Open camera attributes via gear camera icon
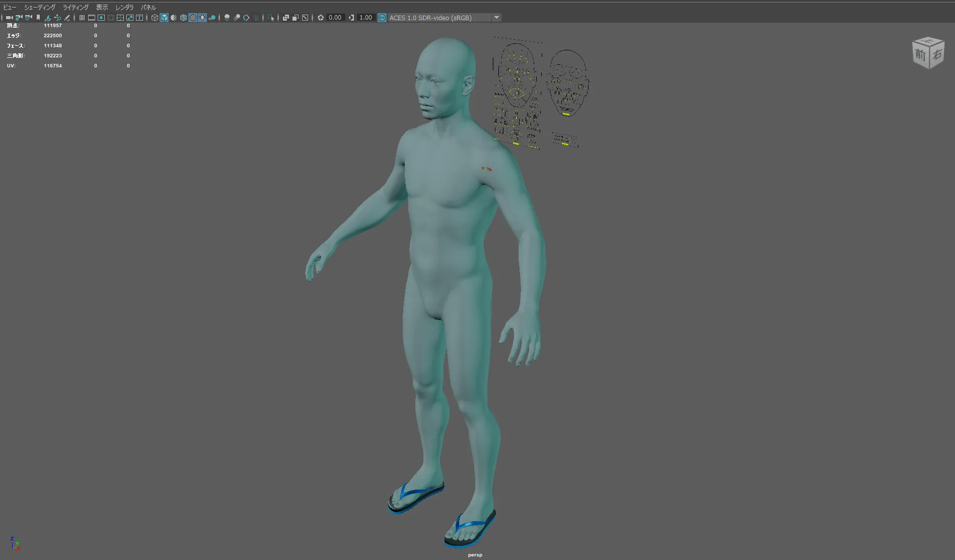This screenshot has height=560, width=955. (28, 18)
